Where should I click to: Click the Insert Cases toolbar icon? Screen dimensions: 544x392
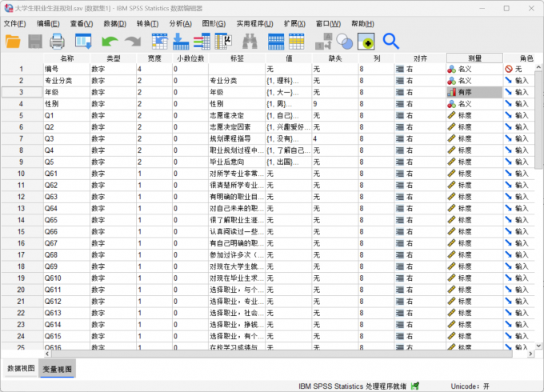click(276, 42)
